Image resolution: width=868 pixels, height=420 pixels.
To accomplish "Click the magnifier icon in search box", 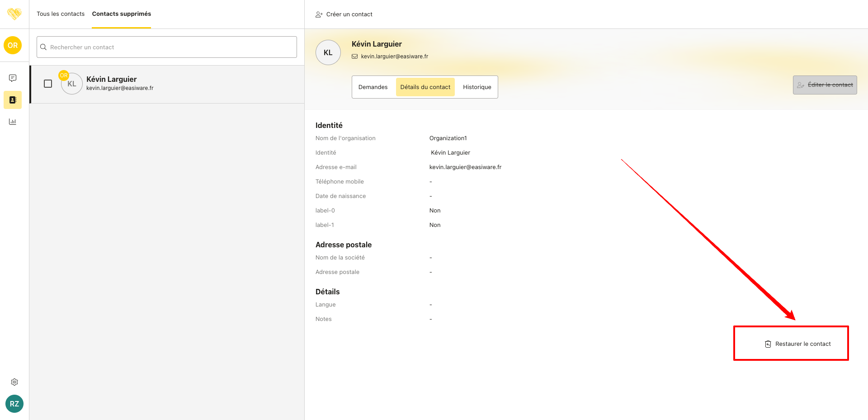I will pyautogui.click(x=43, y=47).
